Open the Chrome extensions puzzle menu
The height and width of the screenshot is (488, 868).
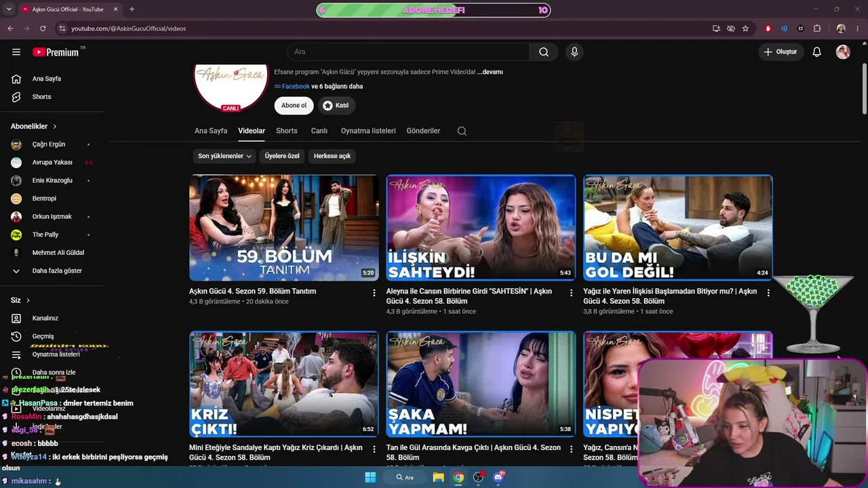point(817,28)
